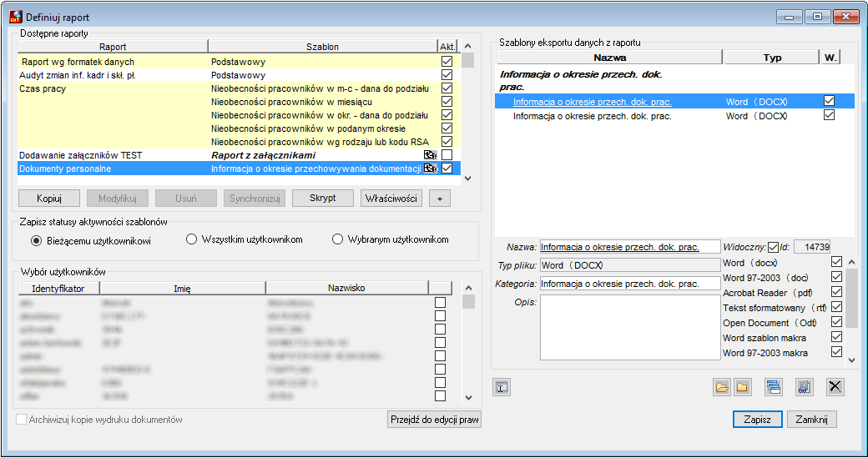
Task: Select Wybranym użytkownikom radio option
Action: click(x=337, y=239)
